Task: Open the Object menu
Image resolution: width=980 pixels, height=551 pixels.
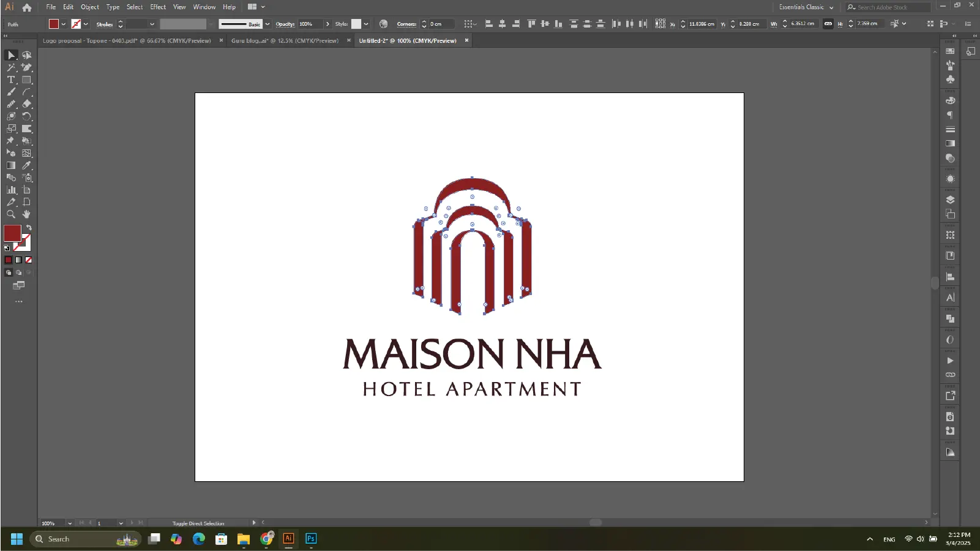Action: pyautogui.click(x=89, y=7)
